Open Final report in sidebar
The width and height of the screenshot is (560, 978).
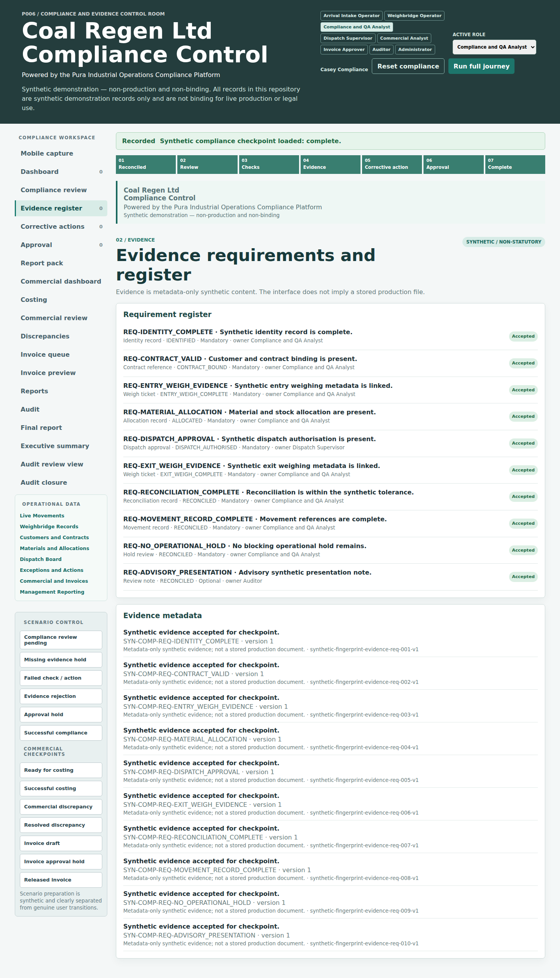click(x=61, y=428)
